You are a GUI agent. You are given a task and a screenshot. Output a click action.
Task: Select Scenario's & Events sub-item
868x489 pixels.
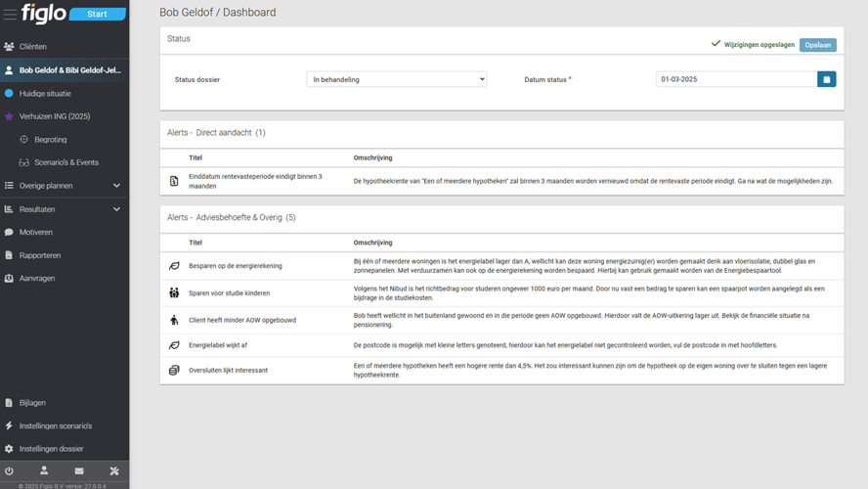tap(66, 162)
